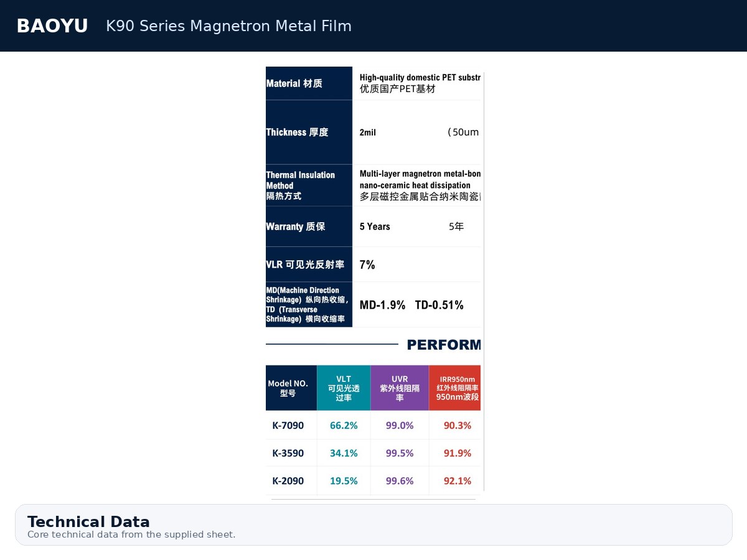Click the 99.0% UVR cell

tap(400, 426)
